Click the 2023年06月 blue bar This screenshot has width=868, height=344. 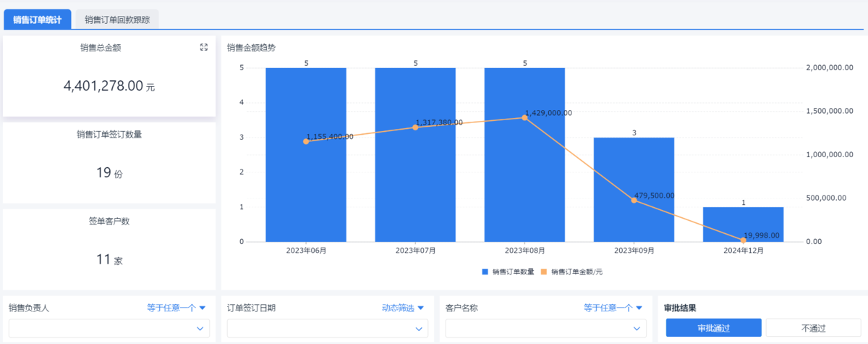(x=306, y=188)
